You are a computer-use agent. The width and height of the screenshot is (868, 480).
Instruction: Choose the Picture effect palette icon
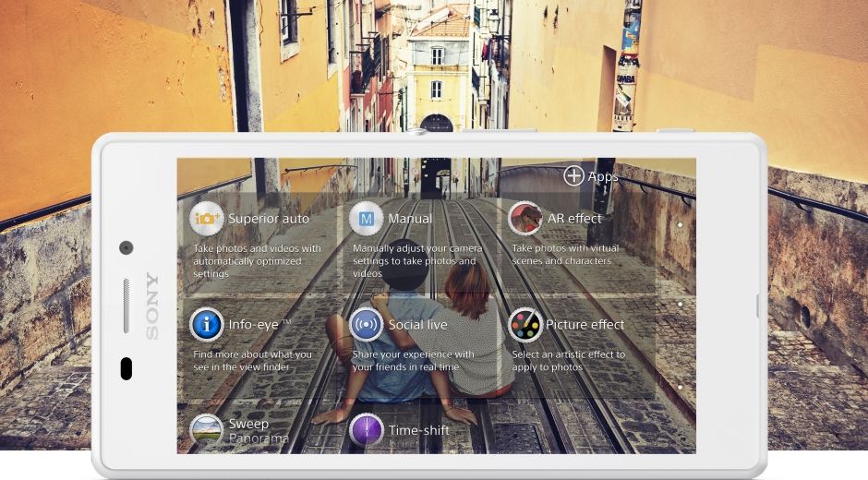point(525,325)
